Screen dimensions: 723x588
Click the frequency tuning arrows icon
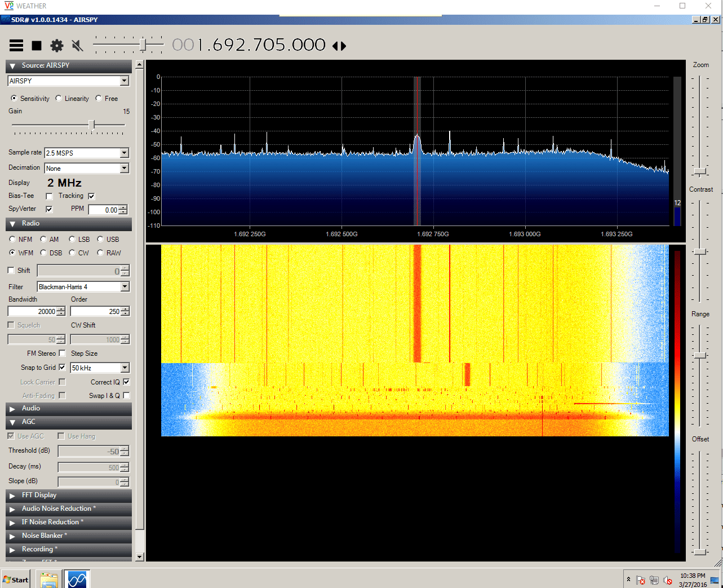tap(339, 46)
